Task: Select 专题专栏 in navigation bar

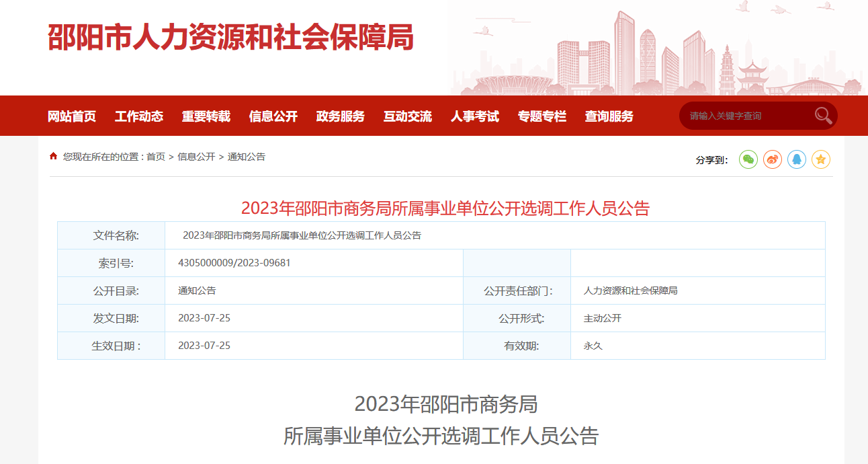Action: pyautogui.click(x=542, y=116)
